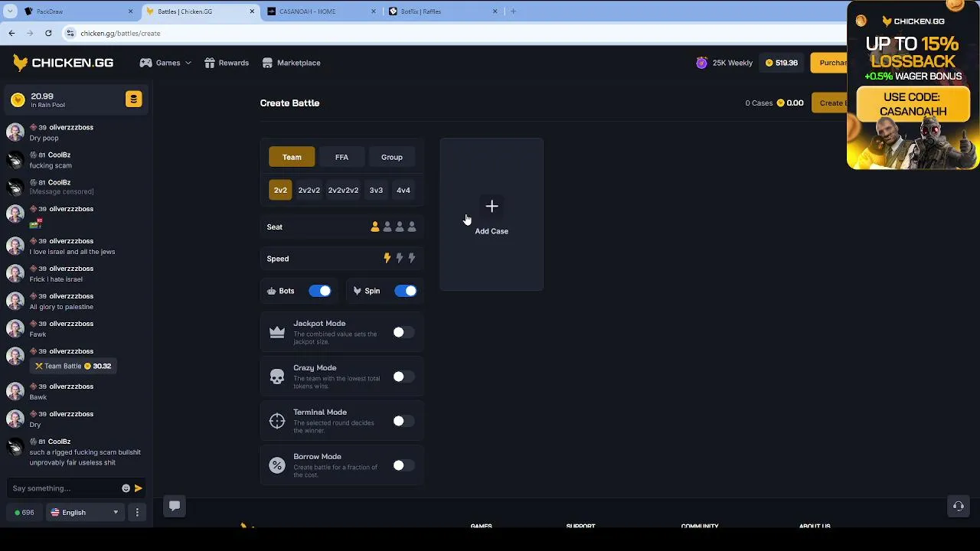Image resolution: width=980 pixels, height=551 pixels.
Task: Click the emoji picker in chat
Action: click(126, 488)
